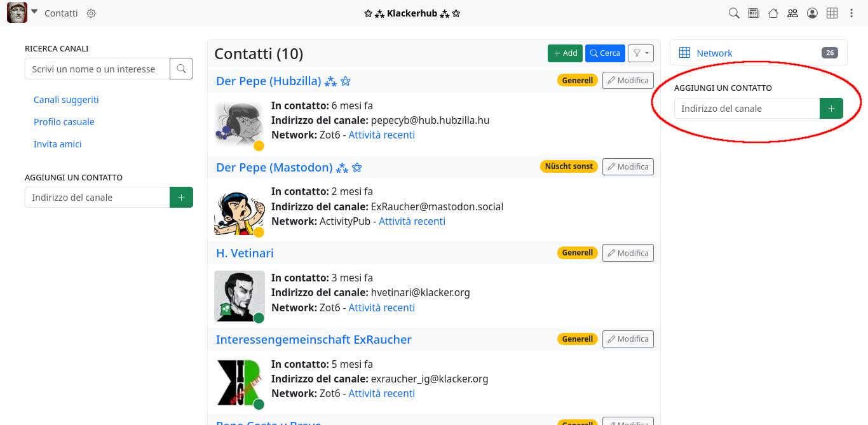Open the search magnifier in top navbar
This screenshot has width=868, height=425.
[x=734, y=13]
